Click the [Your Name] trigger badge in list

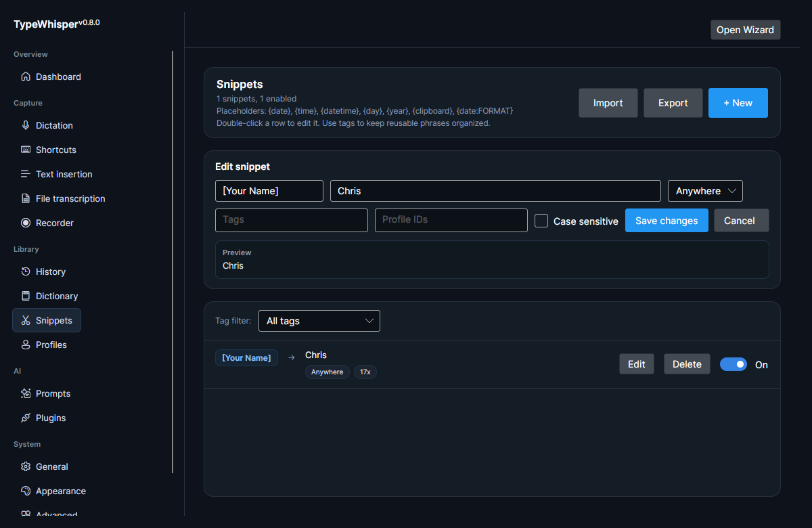tap(247, 358)
